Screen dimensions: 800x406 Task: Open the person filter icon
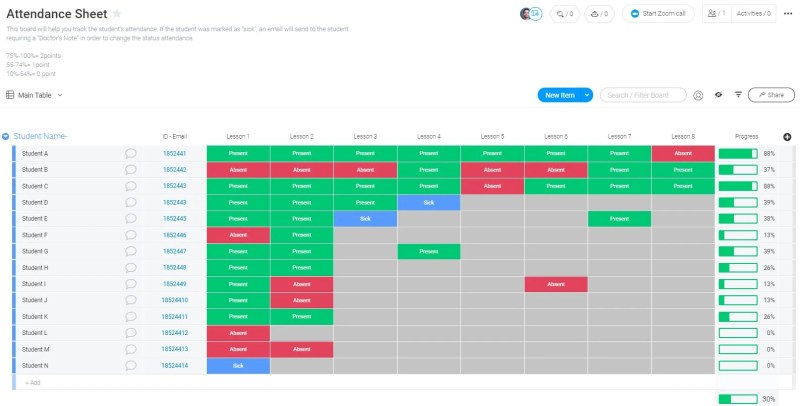click(x=698, y=95)
